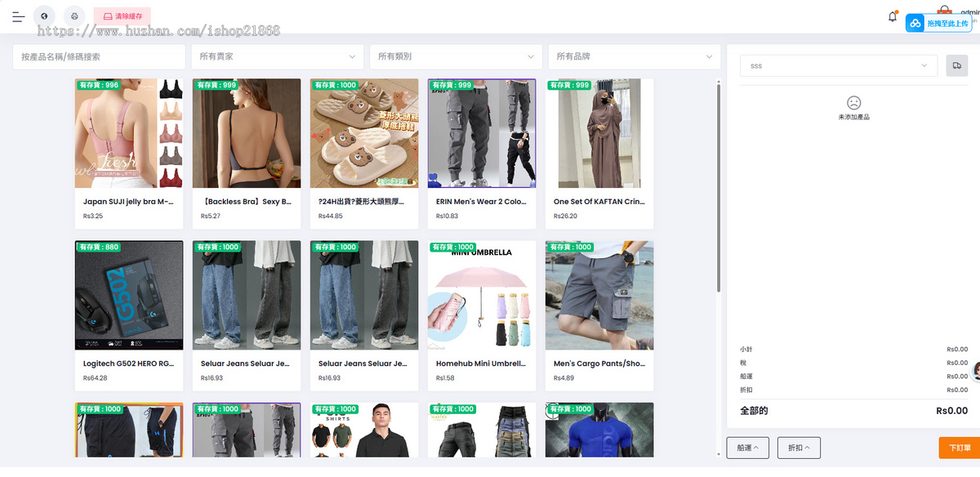Click the Men's Cargo Pants/Sho... product name
This screenshot has width=980, height=477.
(x=599, y=364)
